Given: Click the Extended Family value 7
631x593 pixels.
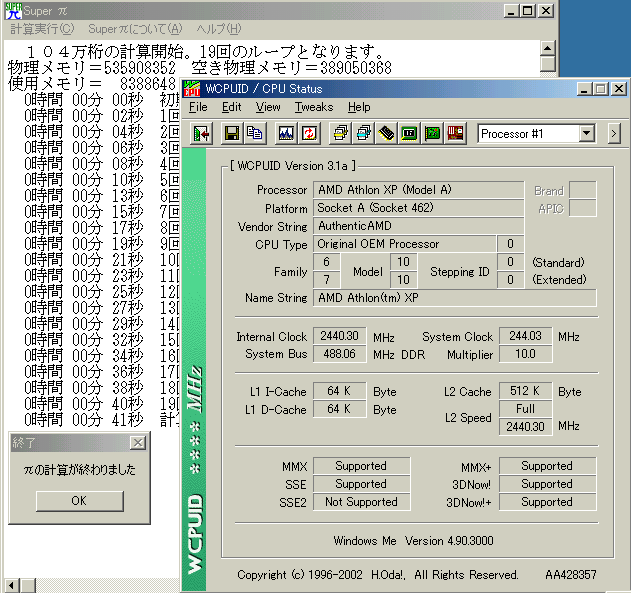Looking at the screenshot, I should tap(327, 279).
